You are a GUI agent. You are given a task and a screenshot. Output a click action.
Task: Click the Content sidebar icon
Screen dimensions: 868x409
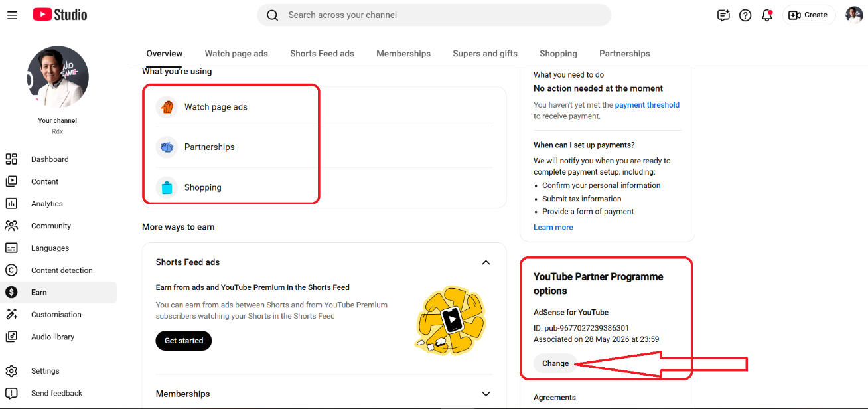[11, 181]
